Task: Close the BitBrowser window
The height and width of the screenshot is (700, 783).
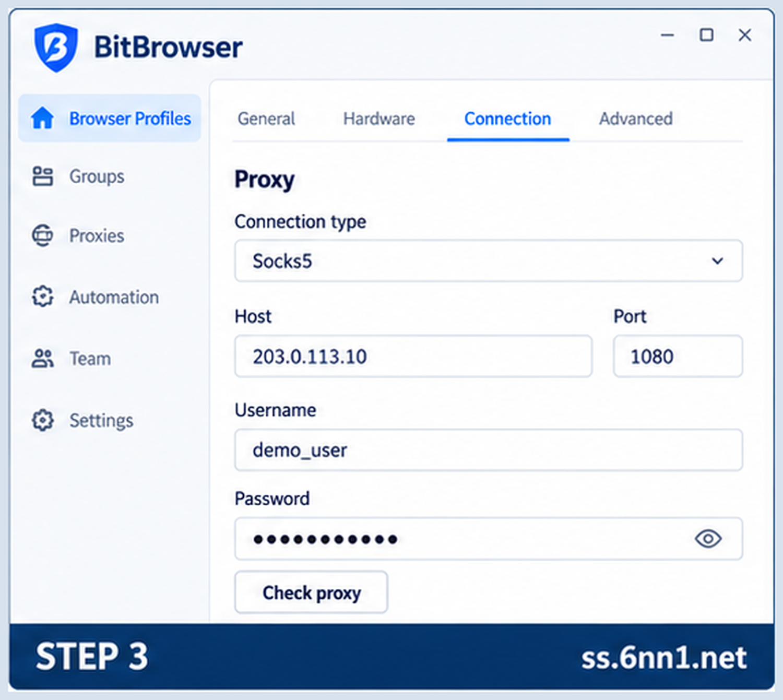Action: pyautogui.click(x=745, y=35)
